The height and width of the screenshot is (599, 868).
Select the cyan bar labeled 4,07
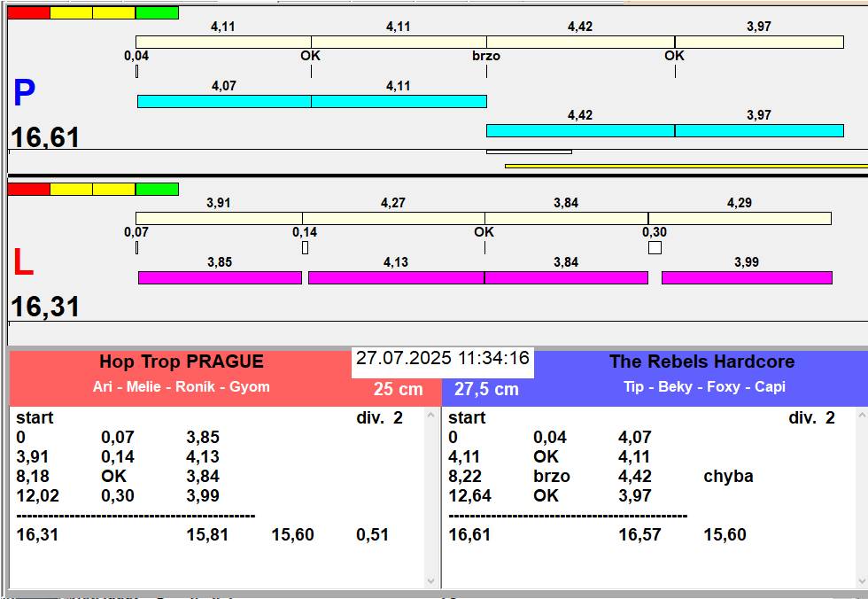(224, 101)
